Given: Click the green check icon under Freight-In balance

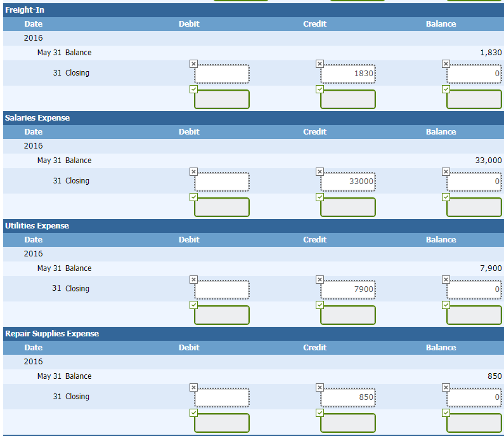Looking at the screenshot, I should (446, 89).
